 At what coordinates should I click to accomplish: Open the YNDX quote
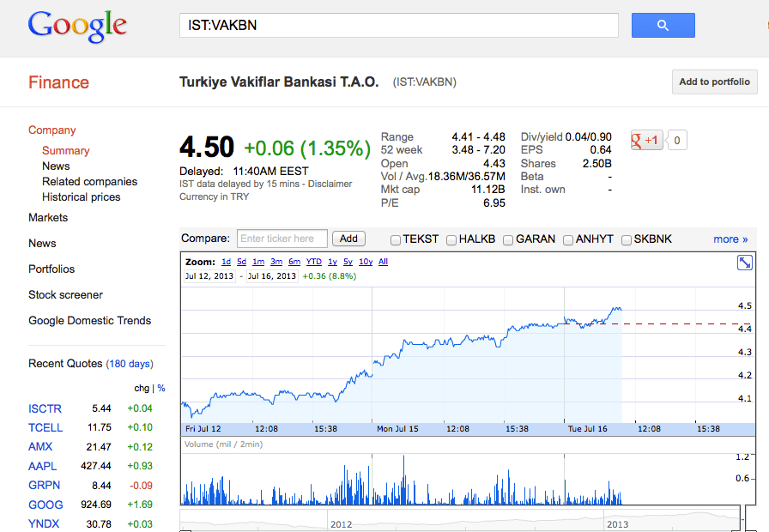click(x=44, y=524)
